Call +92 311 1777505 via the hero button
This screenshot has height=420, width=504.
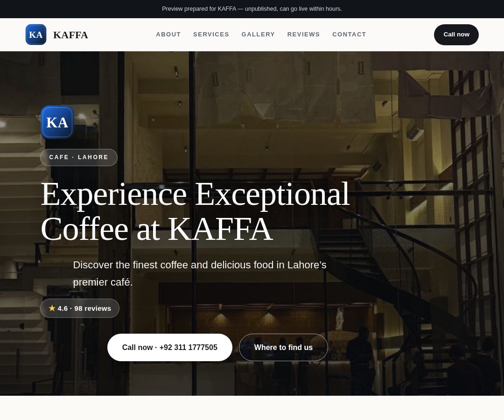tap(170, 347)
